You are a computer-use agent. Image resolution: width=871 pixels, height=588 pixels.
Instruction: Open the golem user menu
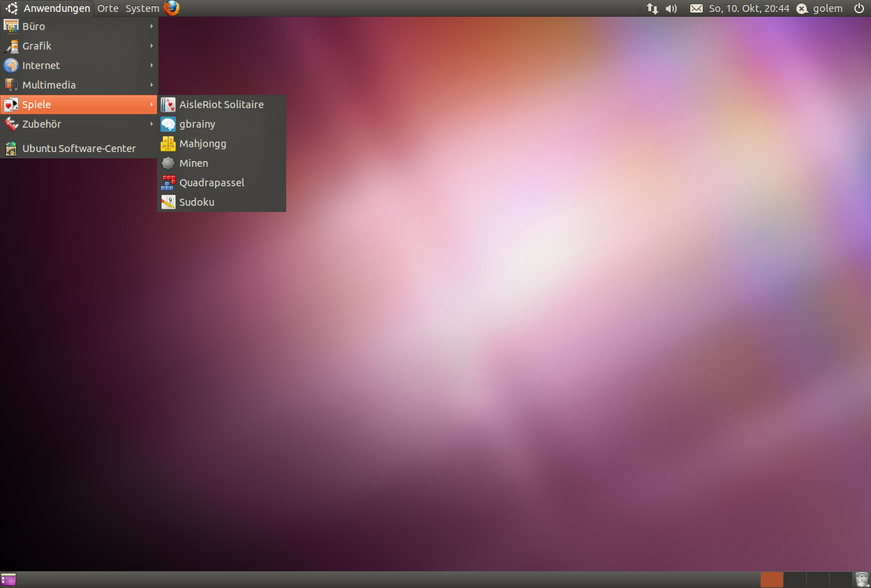pos(828,8)
